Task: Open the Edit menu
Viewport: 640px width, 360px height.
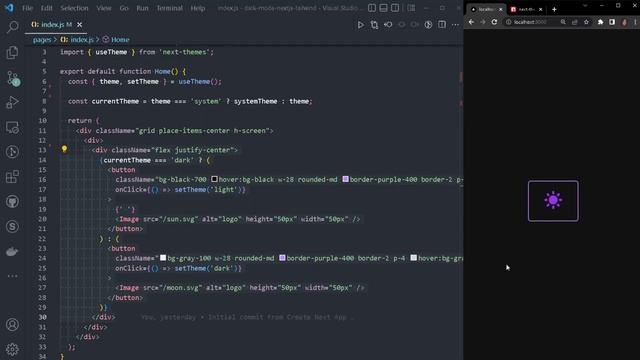Action: (47, 8)
